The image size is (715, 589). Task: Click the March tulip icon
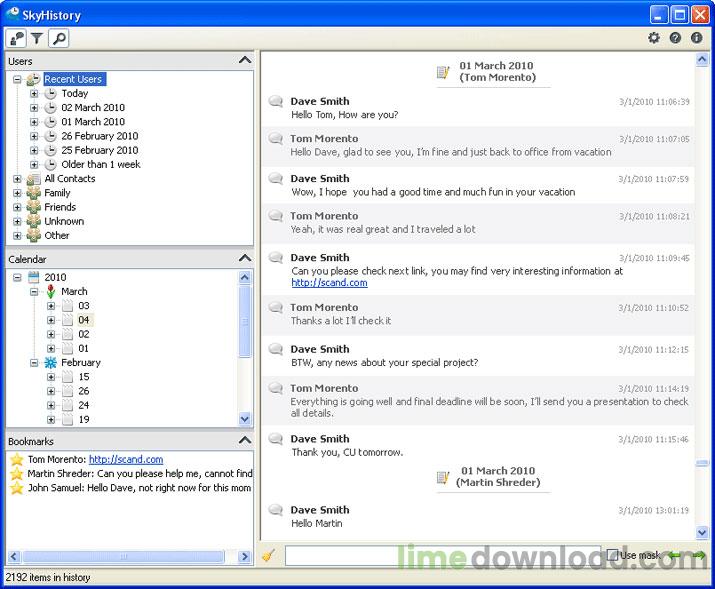tap(51, 291)
